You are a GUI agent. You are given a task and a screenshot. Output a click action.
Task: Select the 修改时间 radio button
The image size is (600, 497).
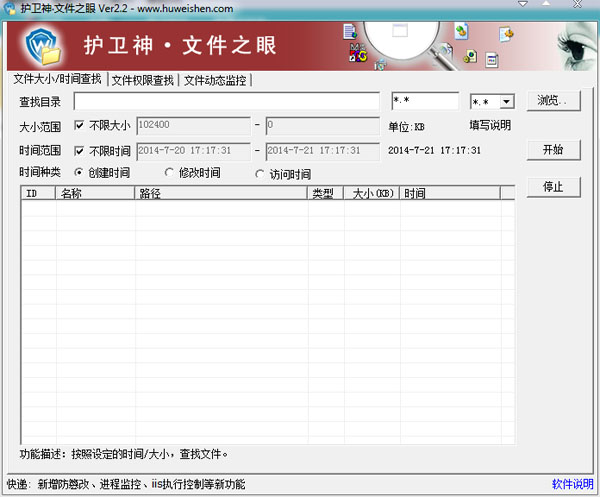169,173
